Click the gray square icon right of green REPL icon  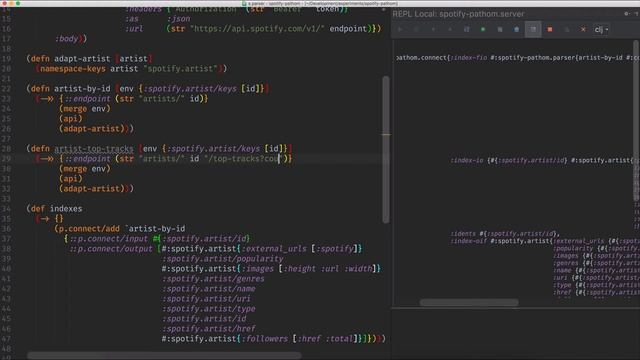[500, 29]
